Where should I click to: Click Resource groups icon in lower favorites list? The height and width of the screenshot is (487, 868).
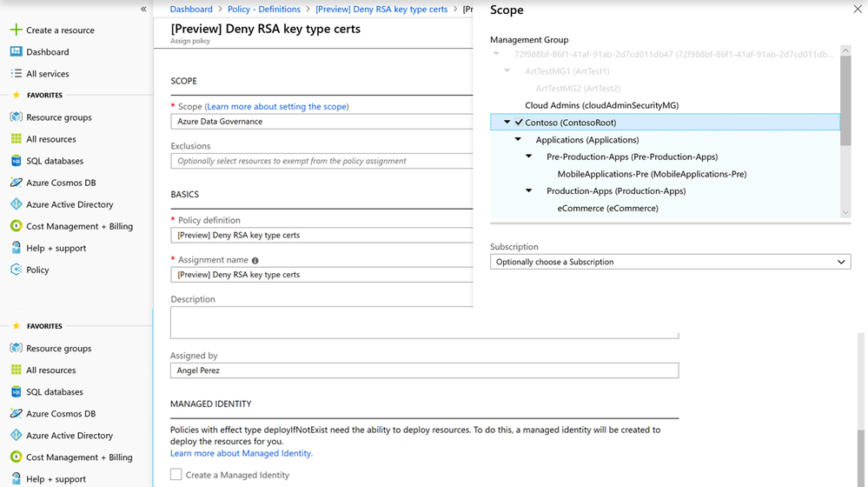click(x=16, y=348)
